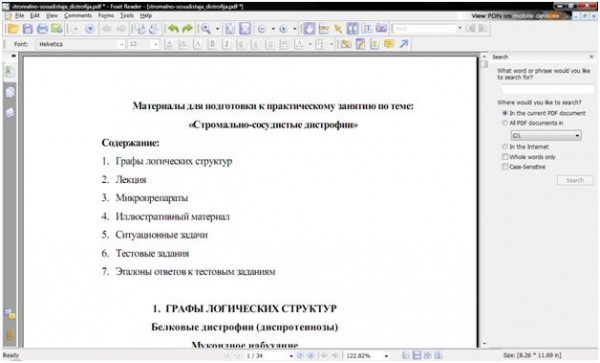600x363 pixels.
Task: Switch to facing pages layout in status bar
Action: click(427, 355)
